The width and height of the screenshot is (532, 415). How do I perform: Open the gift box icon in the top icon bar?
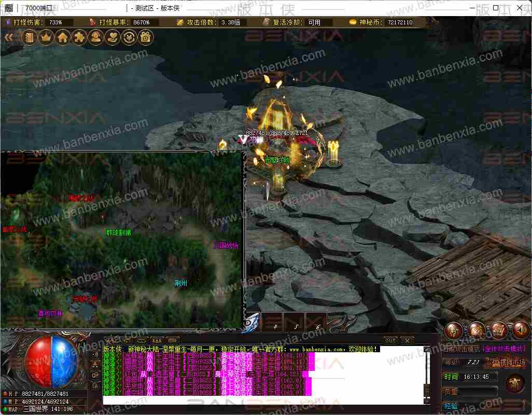(146, 37)
